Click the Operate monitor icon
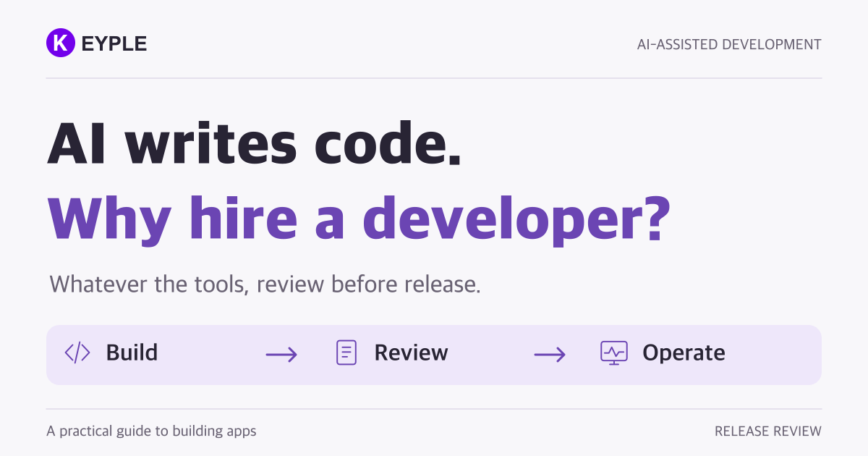The image size is (868, 456). click(614, 352)
